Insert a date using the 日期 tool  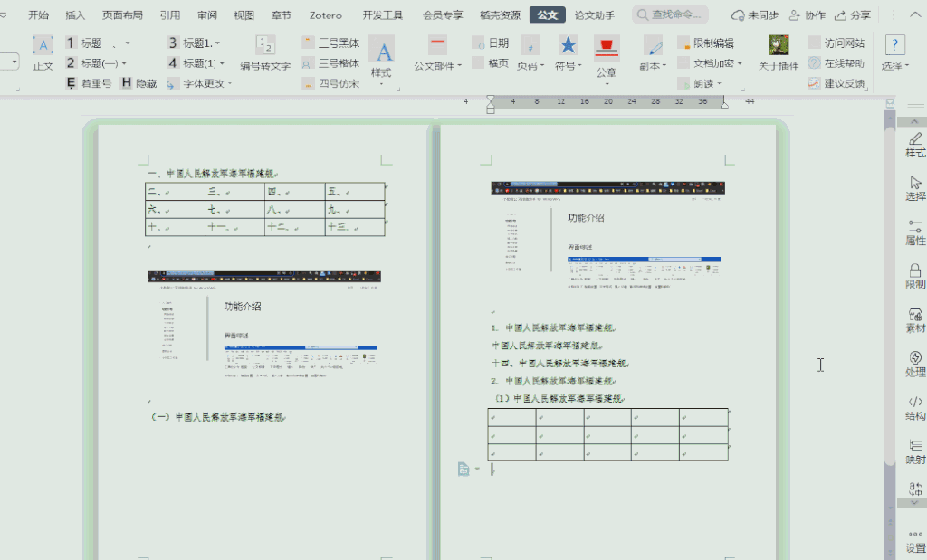[x=491, y=43]
